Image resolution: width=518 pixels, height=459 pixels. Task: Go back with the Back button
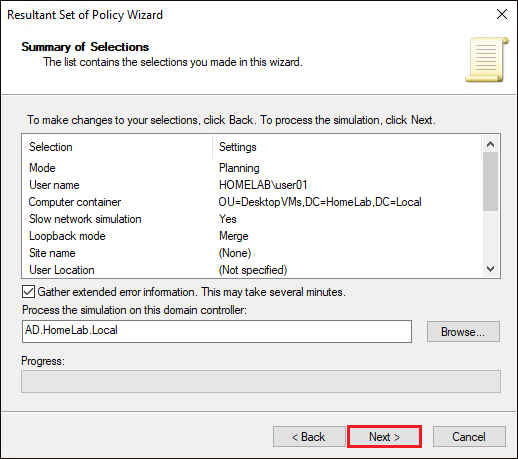(x=309, y=436)
